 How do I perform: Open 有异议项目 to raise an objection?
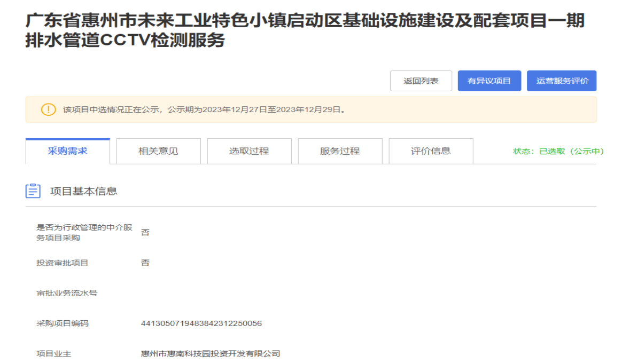pyautogui.click(x=489, y=81)
